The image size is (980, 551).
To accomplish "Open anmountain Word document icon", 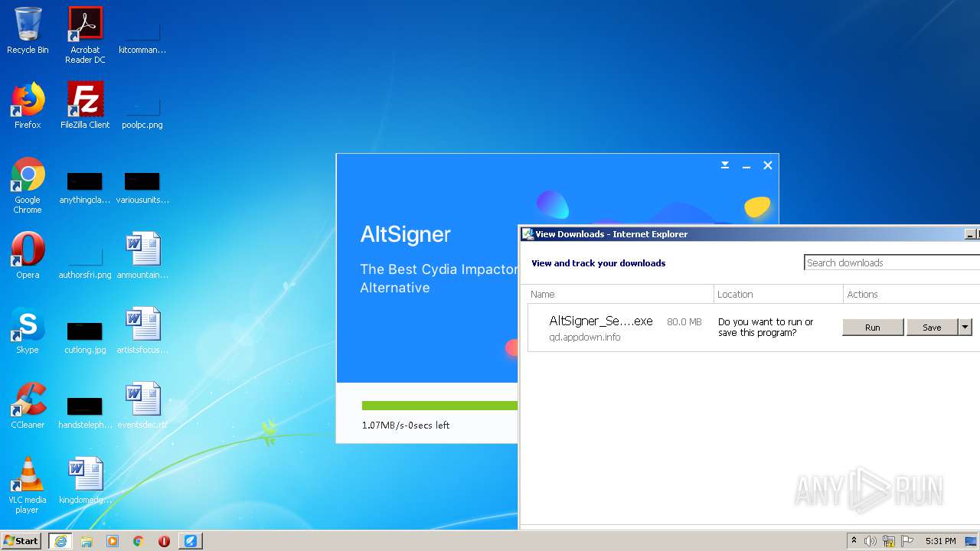I will pyautogui.click(x=142, y=256).
